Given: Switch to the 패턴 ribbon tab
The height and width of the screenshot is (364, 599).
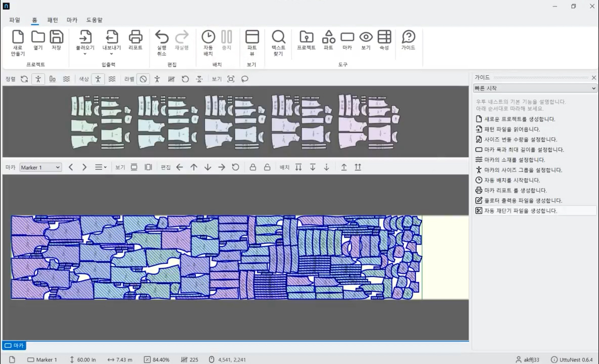Looking at the screenshot, I should (53, 20).
